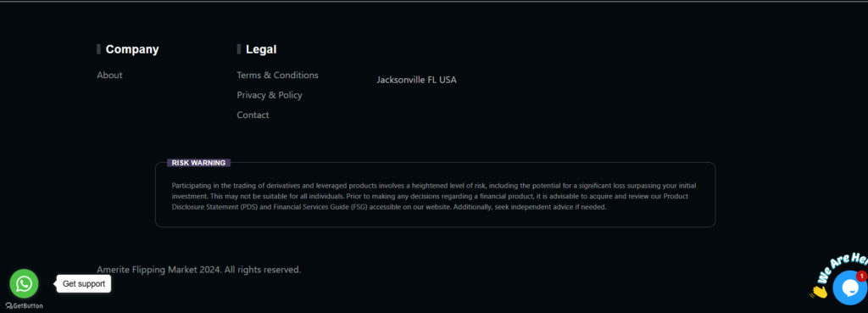The height and width of the screenshot is (313, 868).
Task: Click the Financial Services Guide (FSG) text
Action: point(320,207)
